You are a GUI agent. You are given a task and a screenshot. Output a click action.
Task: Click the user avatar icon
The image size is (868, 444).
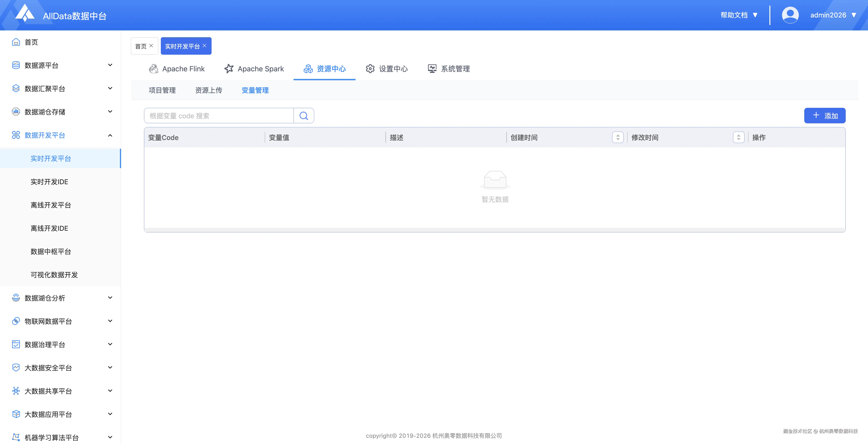pyautogui.click(x=790, y=15)
